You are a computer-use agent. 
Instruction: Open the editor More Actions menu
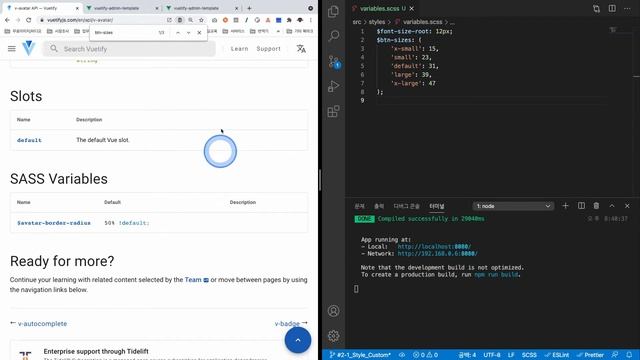[x=627, y=9]
